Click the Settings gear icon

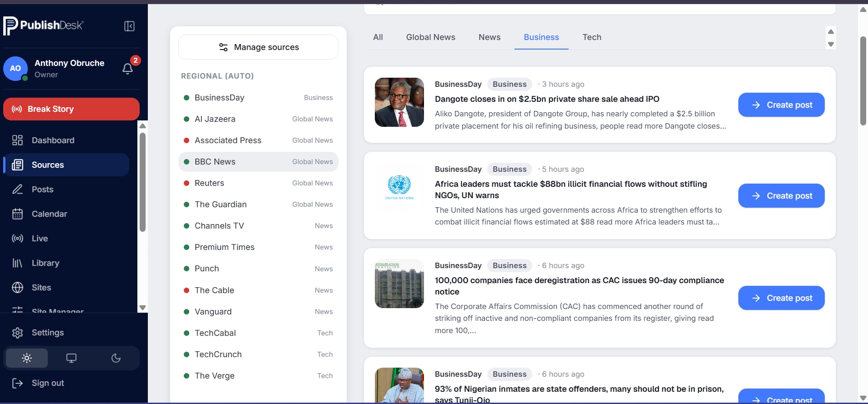click(17, 333)
